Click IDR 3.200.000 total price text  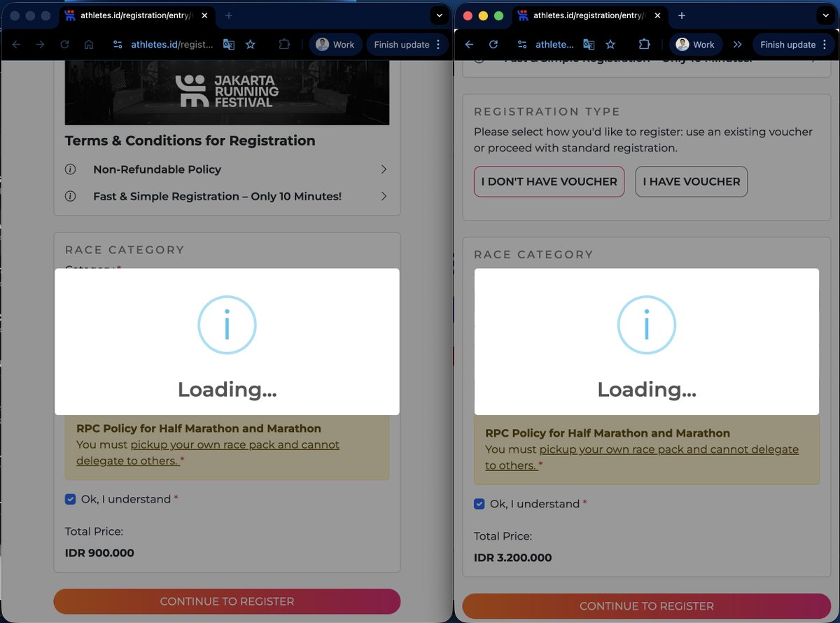tap(513, 558)
